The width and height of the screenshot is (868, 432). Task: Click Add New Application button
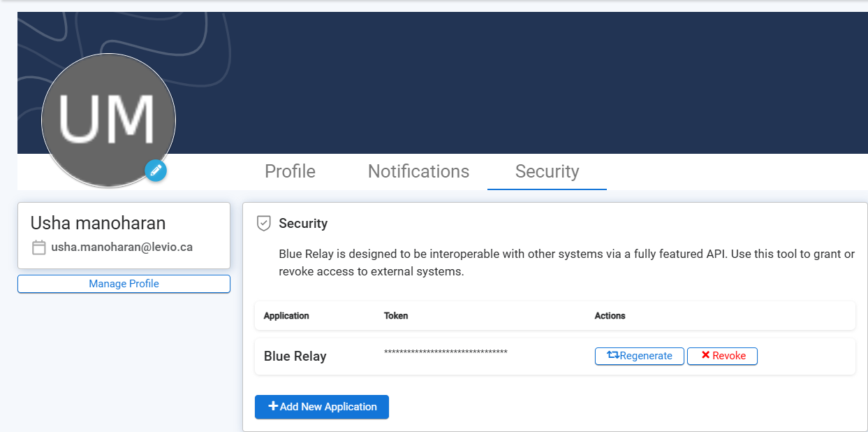point(322,407)
